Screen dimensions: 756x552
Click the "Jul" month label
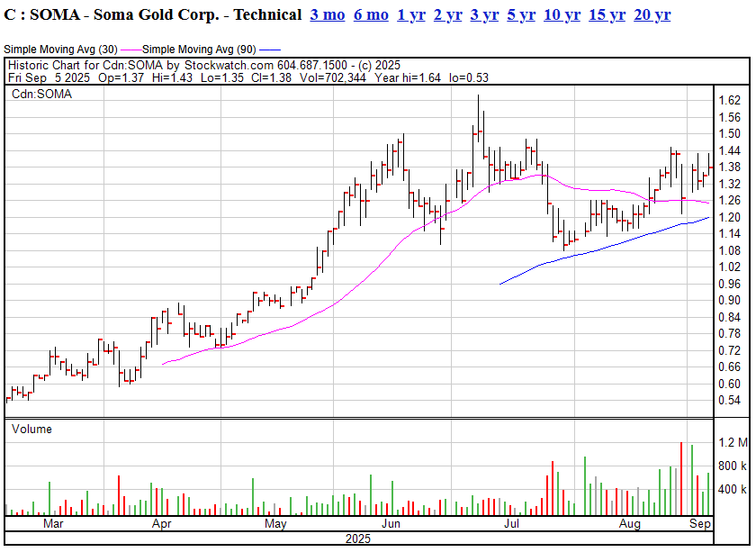point(511,523)
